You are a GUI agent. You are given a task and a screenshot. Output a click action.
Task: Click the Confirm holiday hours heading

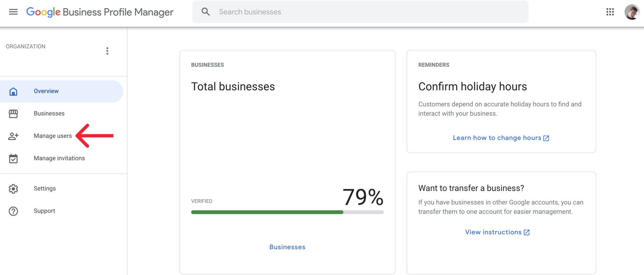[x=473, y=87]
